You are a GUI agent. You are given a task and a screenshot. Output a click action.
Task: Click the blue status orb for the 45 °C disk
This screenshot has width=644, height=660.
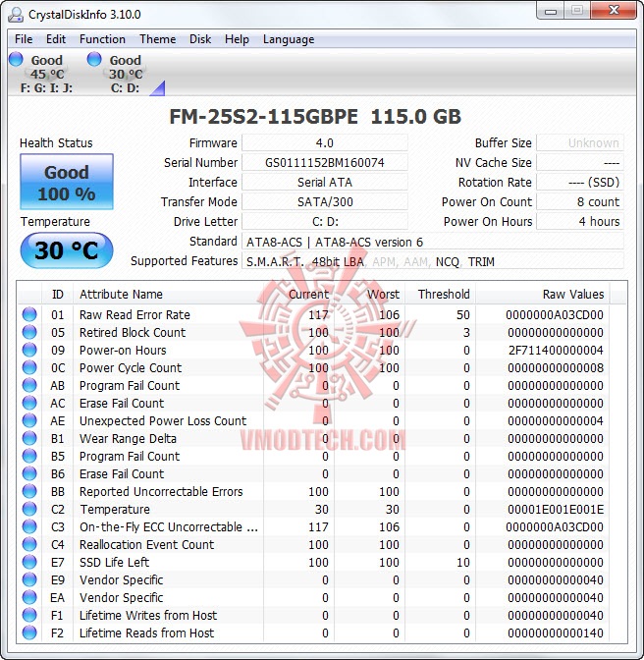(x=16, y=59)
